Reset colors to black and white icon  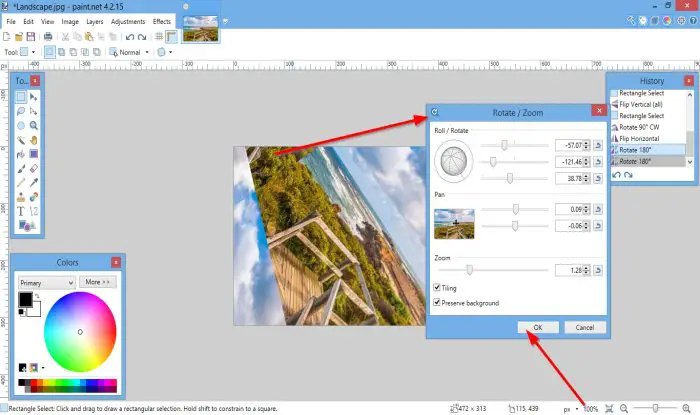click(21, 312)
